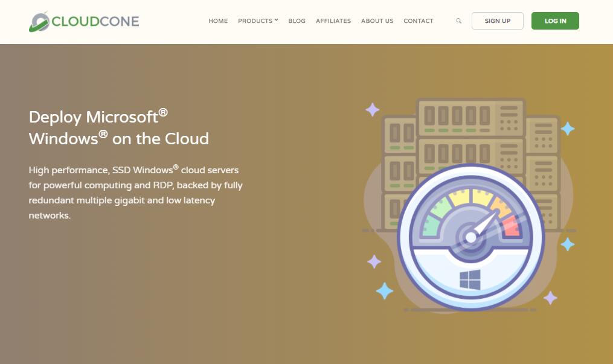Go to the HOME menu item

[x=218, y=21]
